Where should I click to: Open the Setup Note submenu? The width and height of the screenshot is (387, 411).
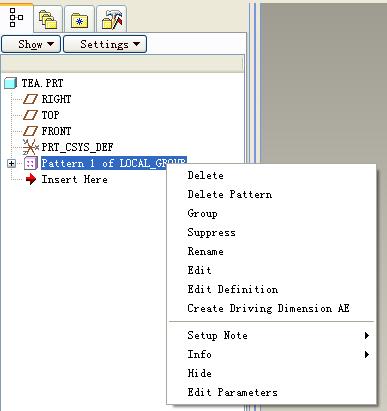(x=272, y=335)
